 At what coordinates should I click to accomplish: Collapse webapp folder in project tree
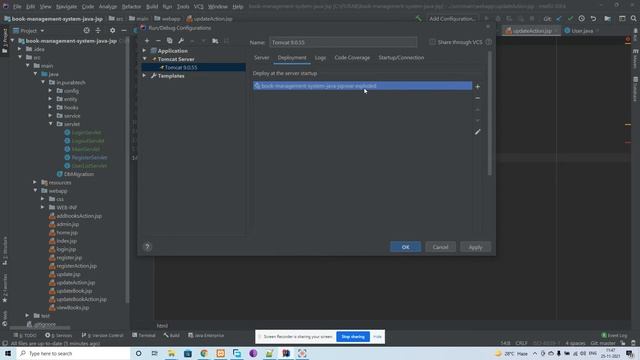pyautogui.click(x=35, y=191)
